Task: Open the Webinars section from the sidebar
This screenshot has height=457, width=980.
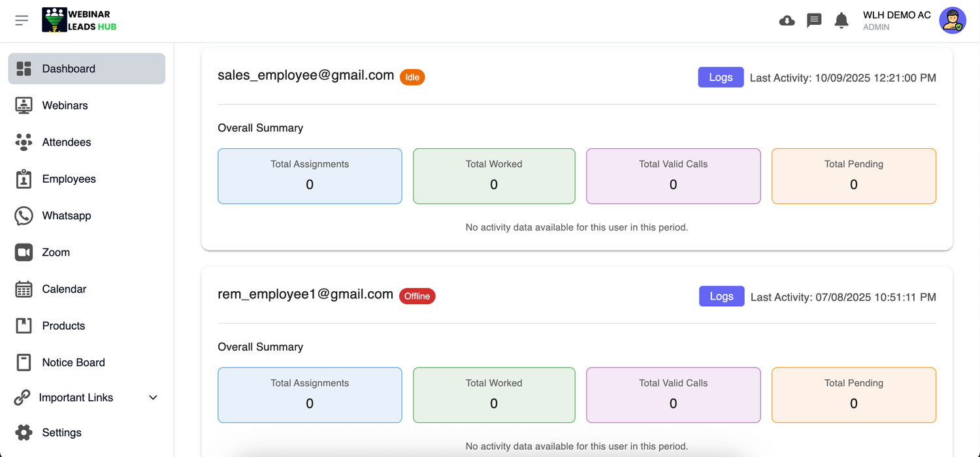Action: coord(65,105)
